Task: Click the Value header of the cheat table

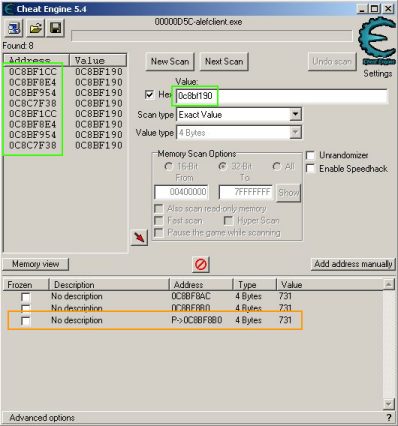Action: 329,285
